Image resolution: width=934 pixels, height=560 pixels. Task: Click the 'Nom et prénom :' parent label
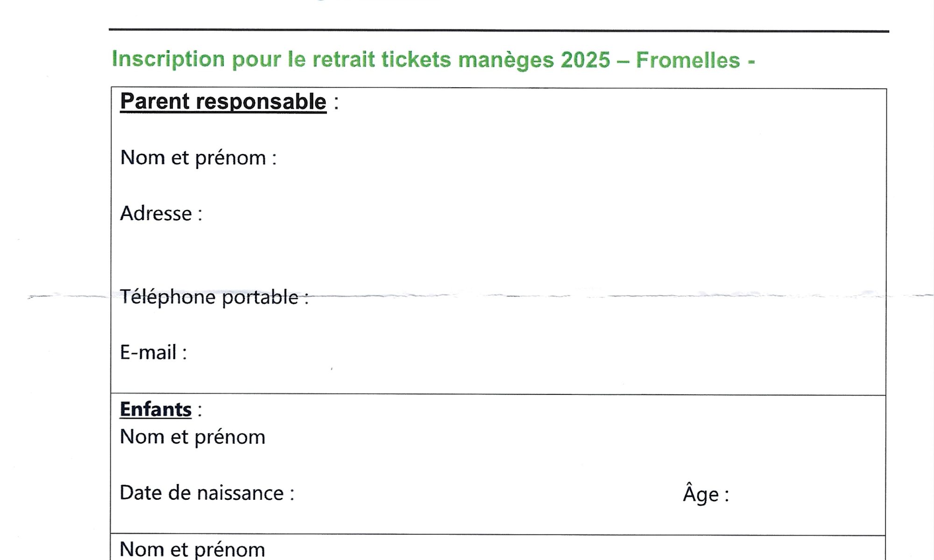(198, 158)
